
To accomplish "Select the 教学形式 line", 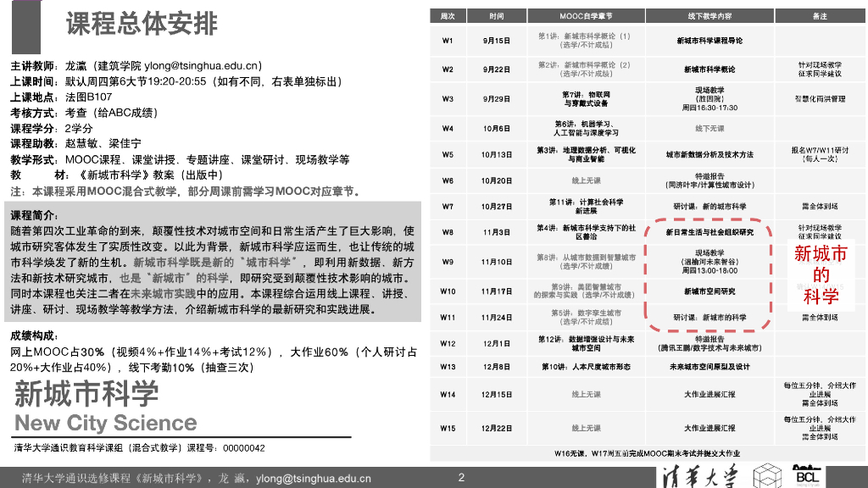I will pos(180,160).
